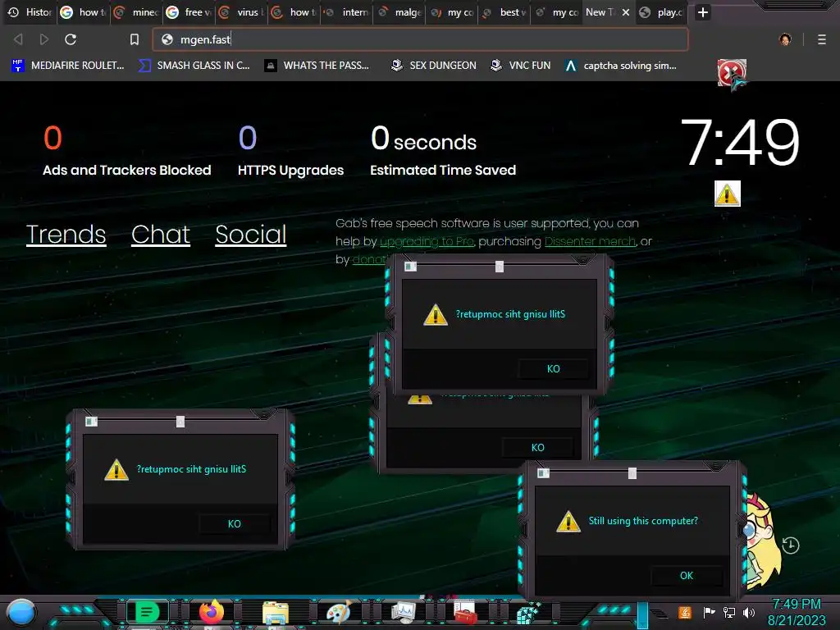Open the Start orb
Screen dimensions: 840x630
tap(21, 613)
